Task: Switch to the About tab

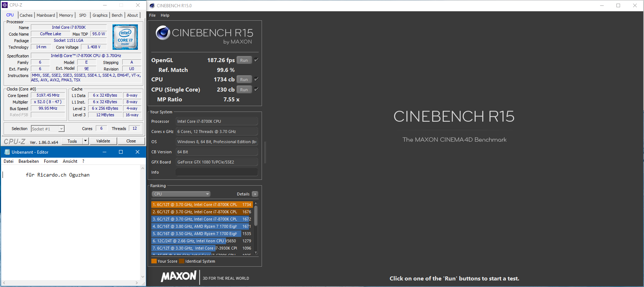Action: pos(132,15)
